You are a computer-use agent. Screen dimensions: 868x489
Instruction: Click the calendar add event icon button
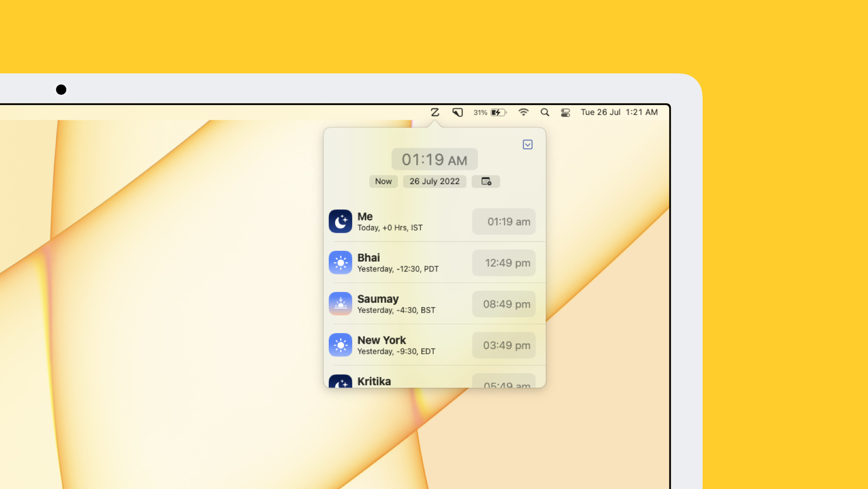[x=486, y=181]
